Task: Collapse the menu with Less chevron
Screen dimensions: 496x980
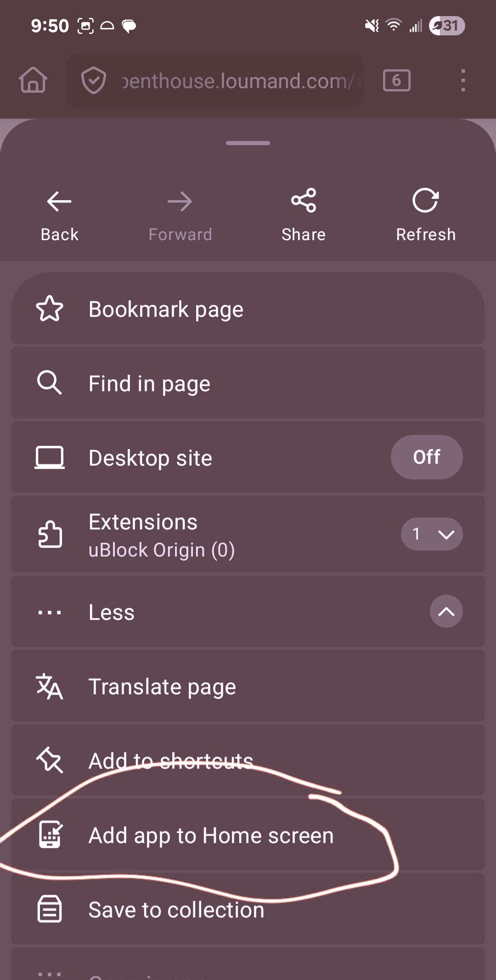Action: point(446,611)
